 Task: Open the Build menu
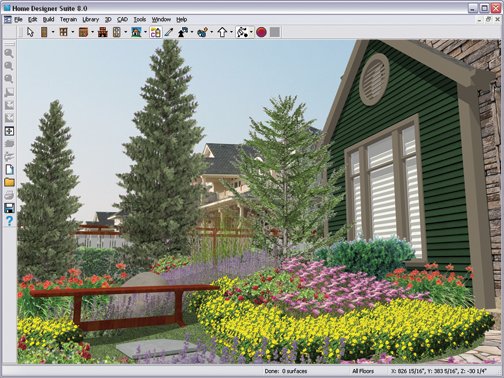[x=49, y=19]
